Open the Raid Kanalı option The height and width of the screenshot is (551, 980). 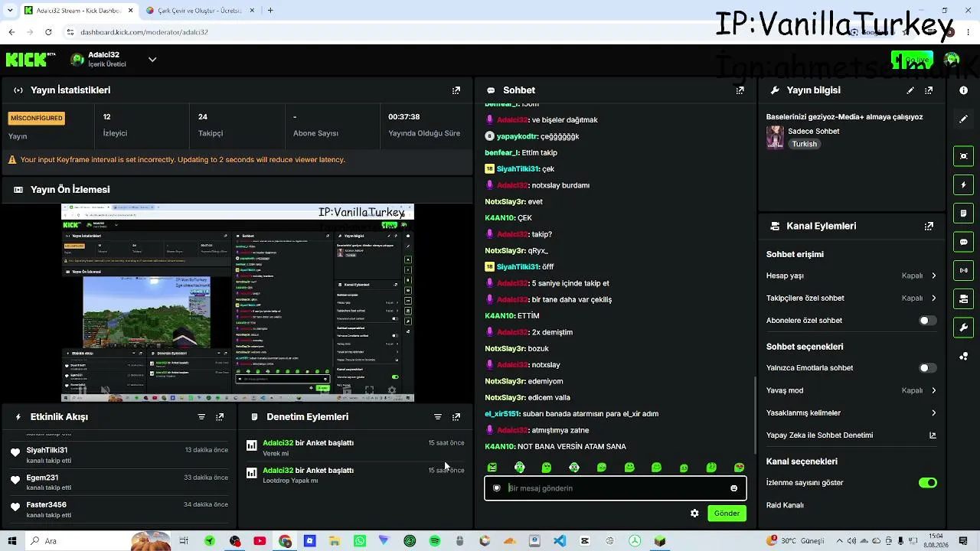[785, 506]
